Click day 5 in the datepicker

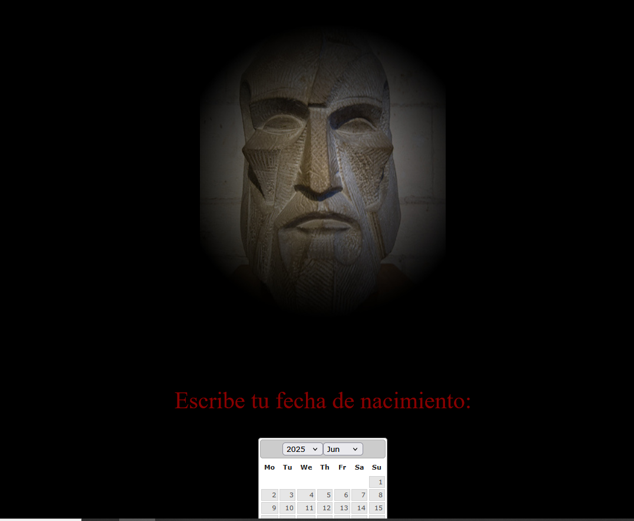pyautogui.click(x=324, y=495)
